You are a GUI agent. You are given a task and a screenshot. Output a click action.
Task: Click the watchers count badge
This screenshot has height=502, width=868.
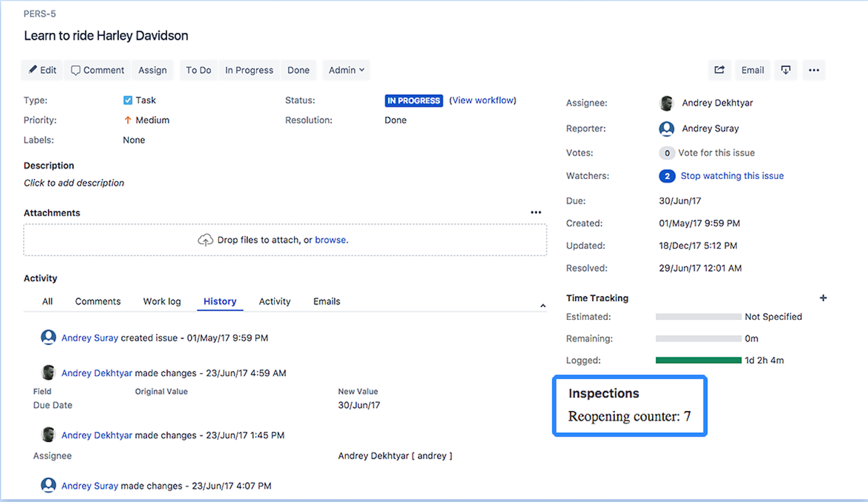pos(667,176)
